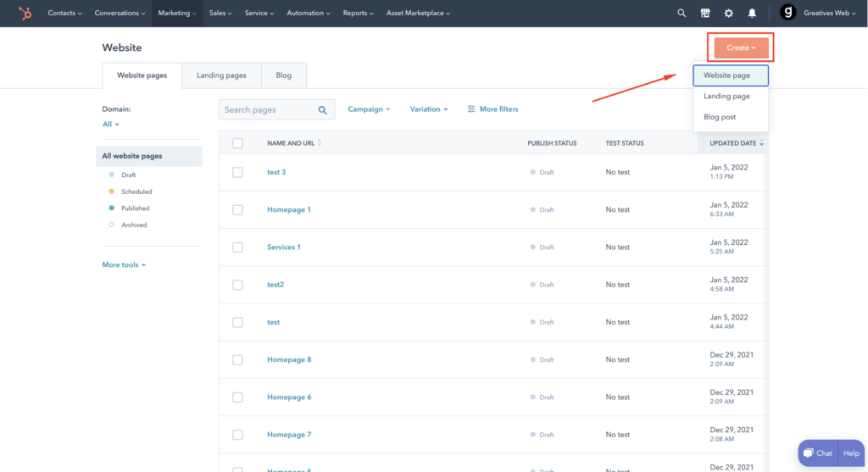Viewport: 868px width, 472px height.
Task: Tick the select-all header checkbox
Action: [x=237, y=143]
